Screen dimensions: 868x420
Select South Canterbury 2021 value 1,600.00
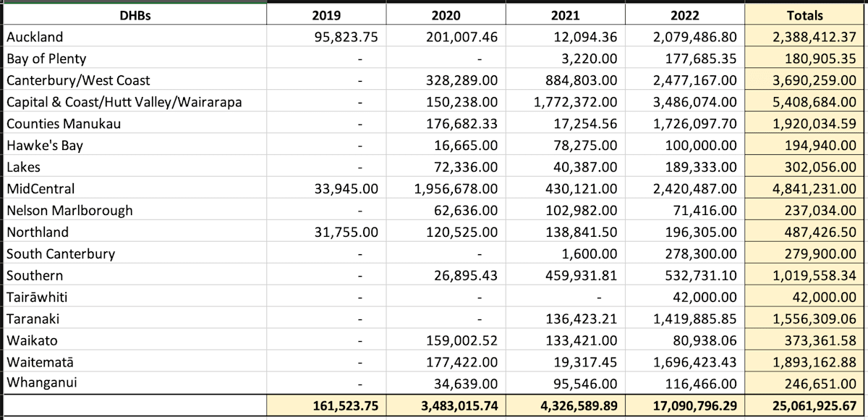tap(590, 254)
